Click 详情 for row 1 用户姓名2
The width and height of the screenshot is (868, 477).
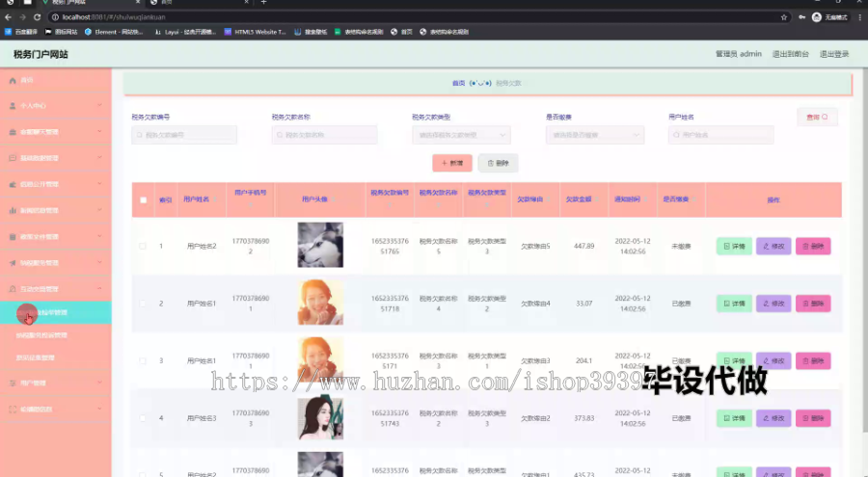coord(734,247)
